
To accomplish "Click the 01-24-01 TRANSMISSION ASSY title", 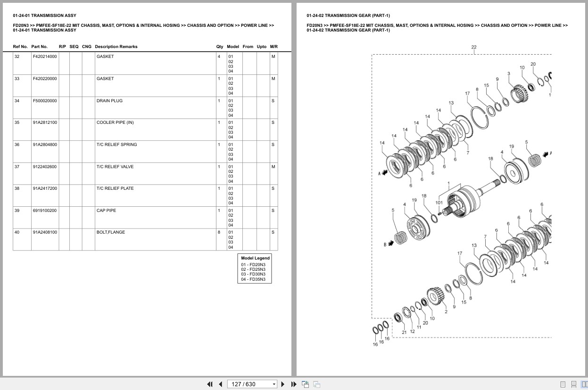I will (x=44, y=16).
